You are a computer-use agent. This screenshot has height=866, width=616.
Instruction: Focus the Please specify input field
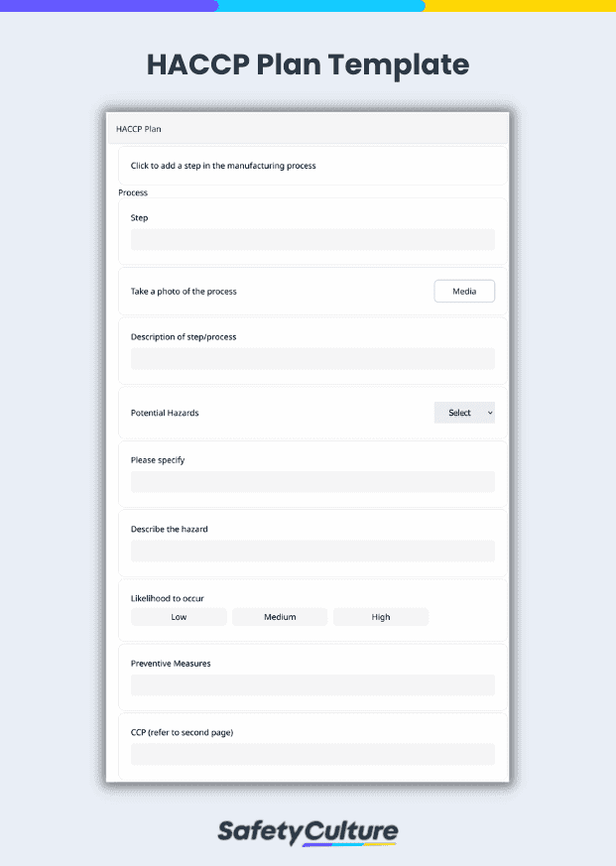click(312, 481)
